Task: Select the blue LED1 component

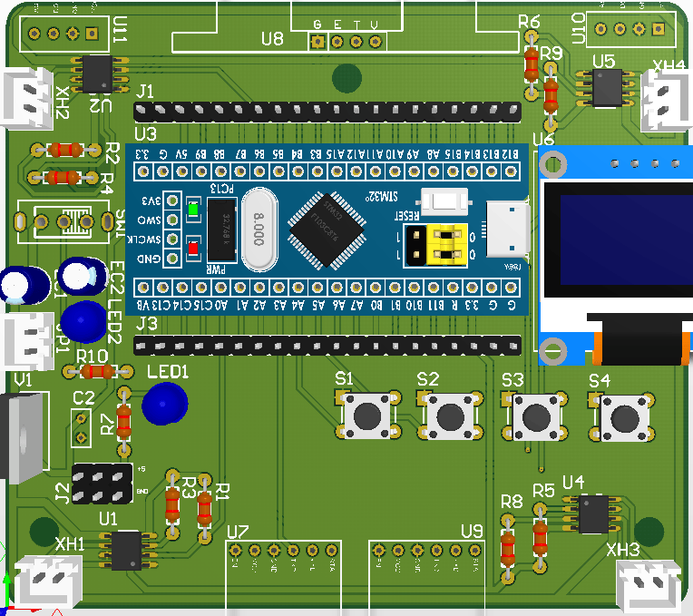Action: (x=165, y=404)
